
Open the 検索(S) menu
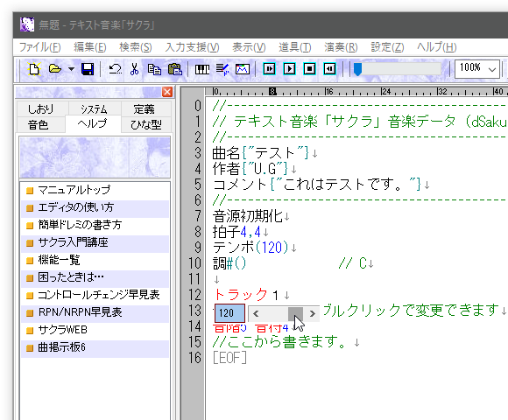tap(136, 47)
